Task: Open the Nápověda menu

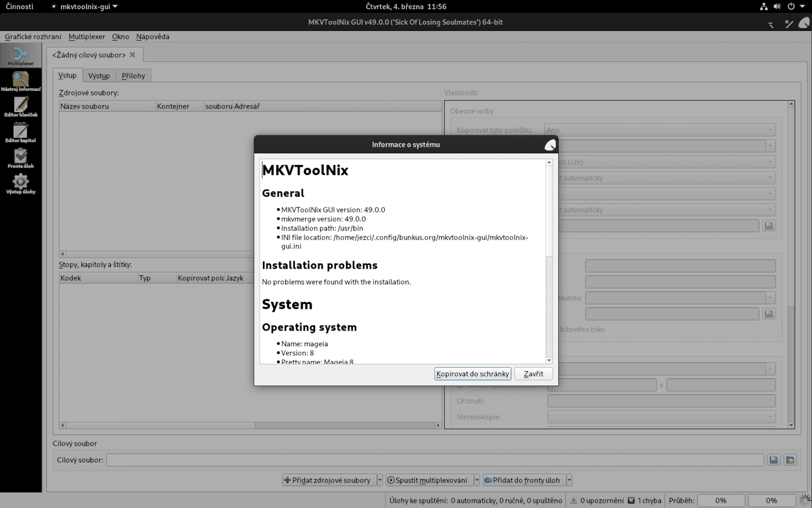Action: point(153,37)
